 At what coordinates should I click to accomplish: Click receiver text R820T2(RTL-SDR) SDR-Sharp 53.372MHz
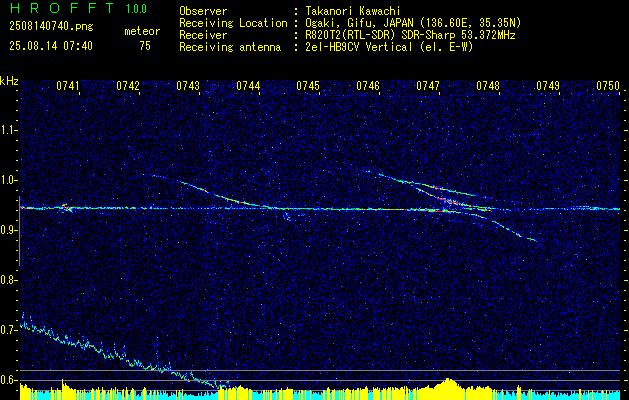pyautogui.click(x=410, y=35)
